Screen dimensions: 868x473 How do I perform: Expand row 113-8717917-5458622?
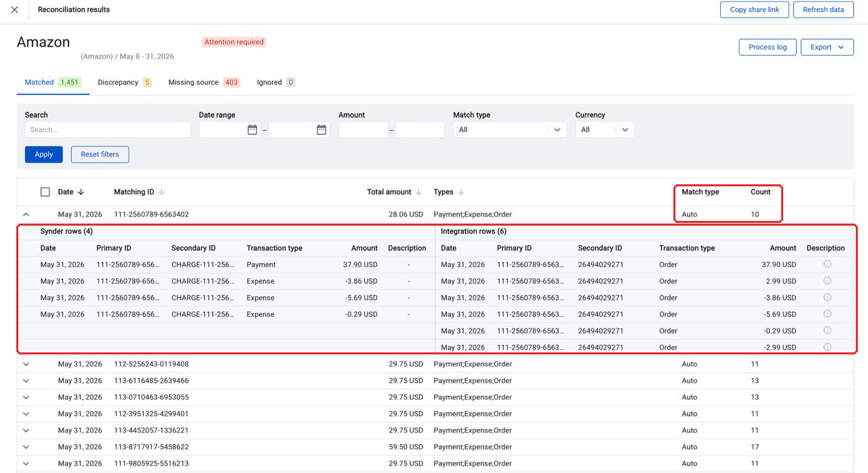coord(26,447)
